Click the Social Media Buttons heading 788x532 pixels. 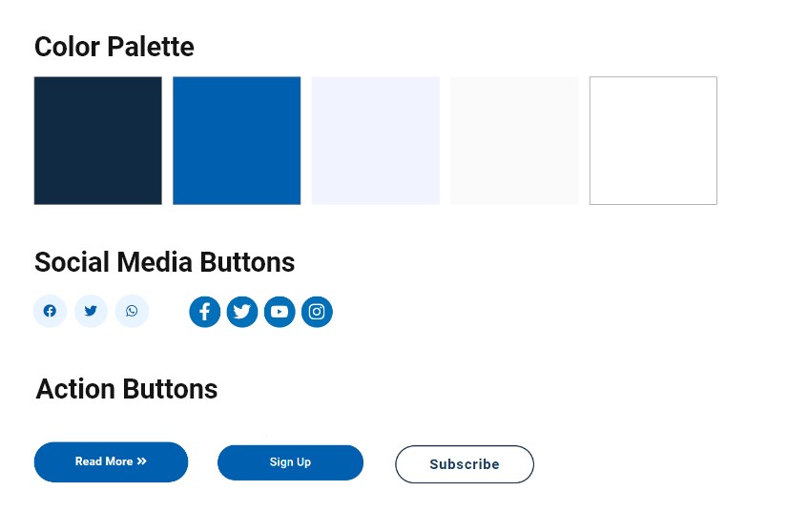[164, 262]
